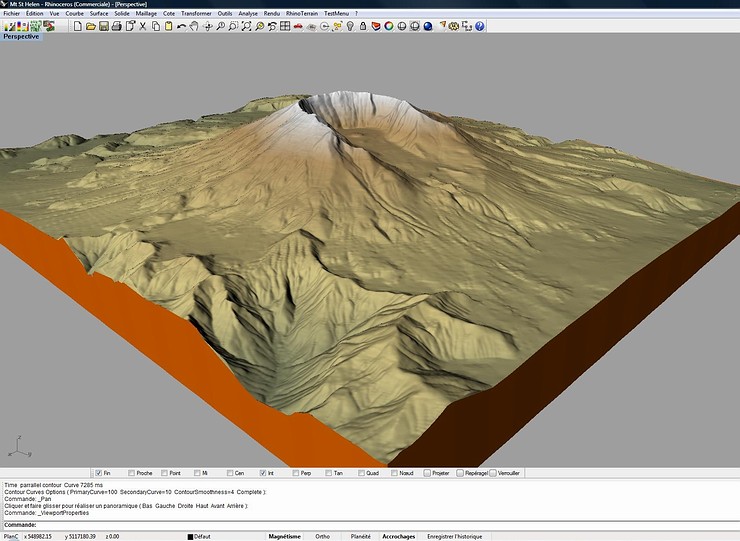
Task: Open the Analyse menu
Action: pyautogui.click(x=248, y=13)
